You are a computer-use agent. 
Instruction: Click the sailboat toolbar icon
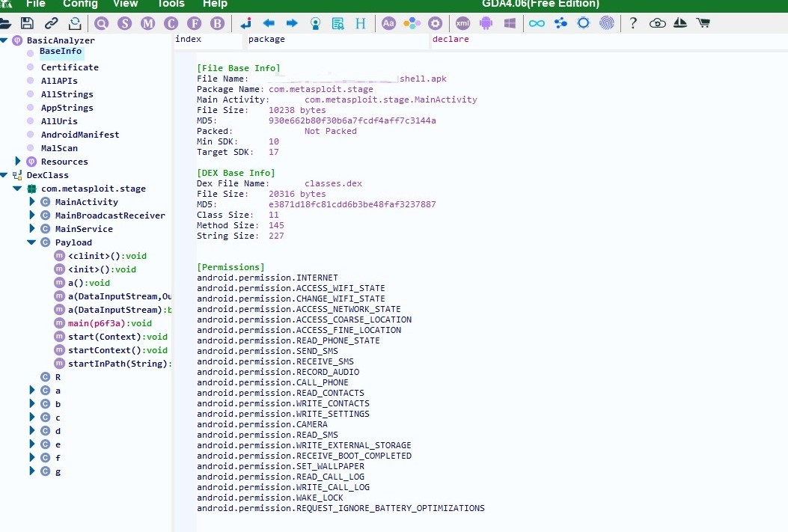[680, 23]
